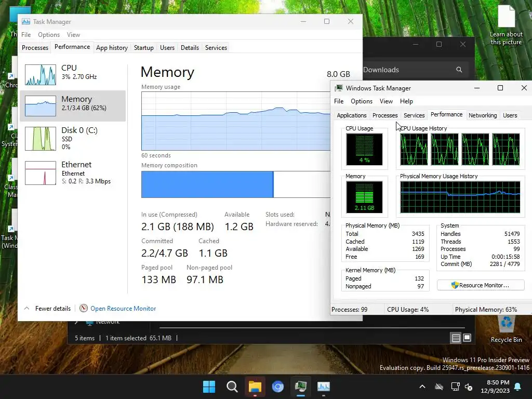Switch to the Networking tab
Screen dimensions: 532x399
click(x=483, y=115)
